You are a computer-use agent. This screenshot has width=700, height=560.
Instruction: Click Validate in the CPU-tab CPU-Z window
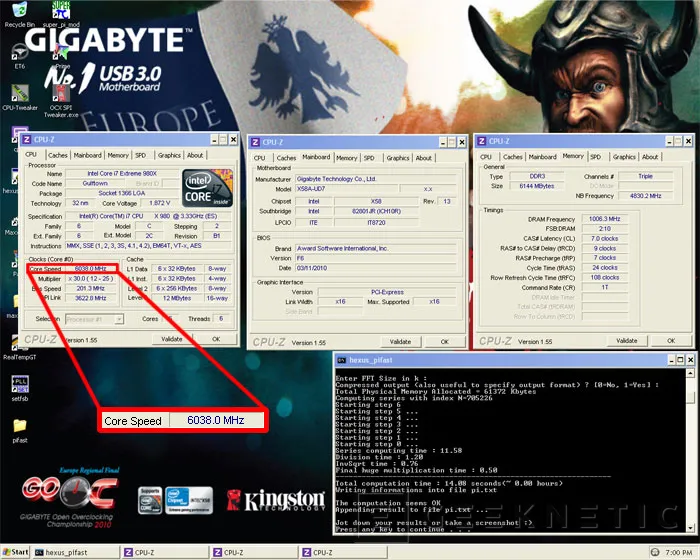click(x=172, y=339)
